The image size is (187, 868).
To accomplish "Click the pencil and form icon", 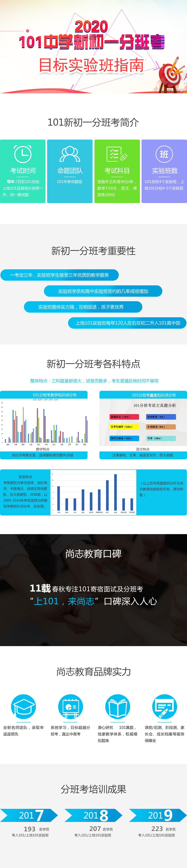I will (164, 707).
